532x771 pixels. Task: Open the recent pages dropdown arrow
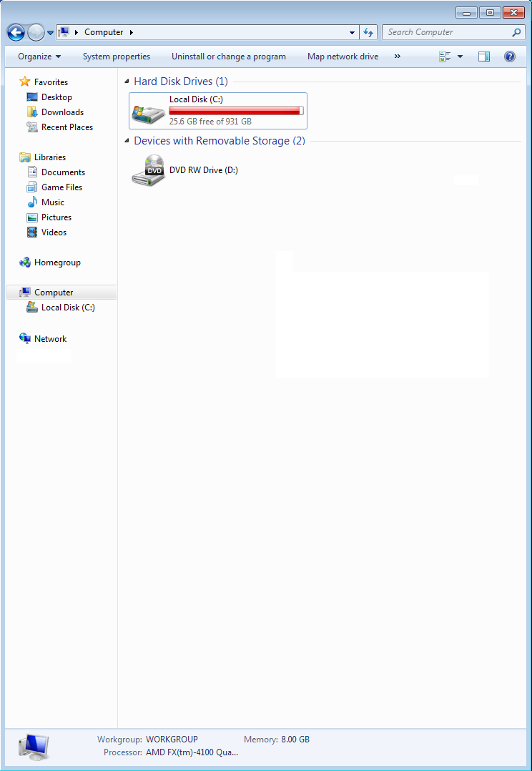[x=50, y=33]
